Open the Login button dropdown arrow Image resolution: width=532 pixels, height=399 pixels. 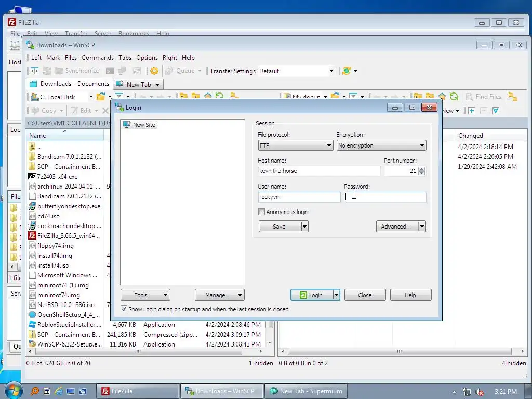click(336, 295)
